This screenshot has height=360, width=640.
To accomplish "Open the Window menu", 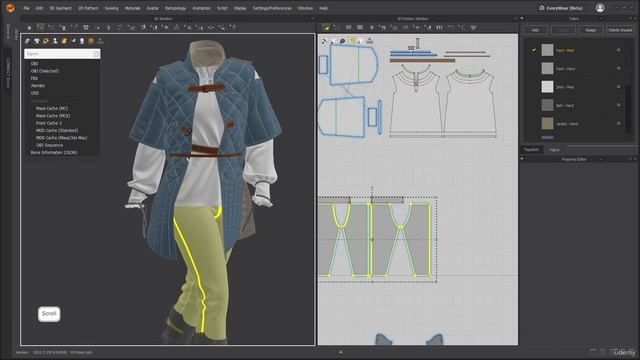I will click(305, 8).
